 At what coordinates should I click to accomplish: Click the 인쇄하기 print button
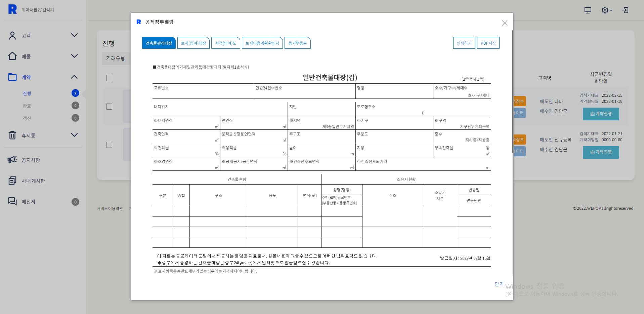point(464,43)
